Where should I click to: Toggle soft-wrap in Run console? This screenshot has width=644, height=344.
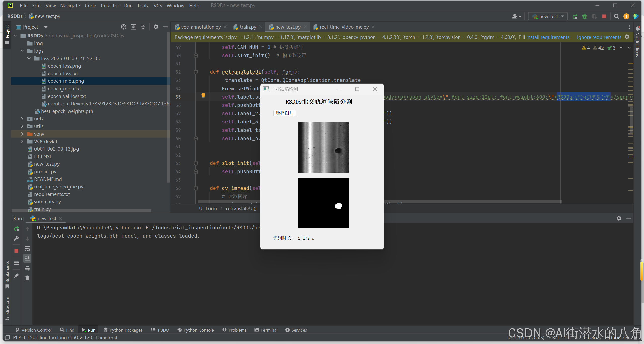[x=27, y=249]
